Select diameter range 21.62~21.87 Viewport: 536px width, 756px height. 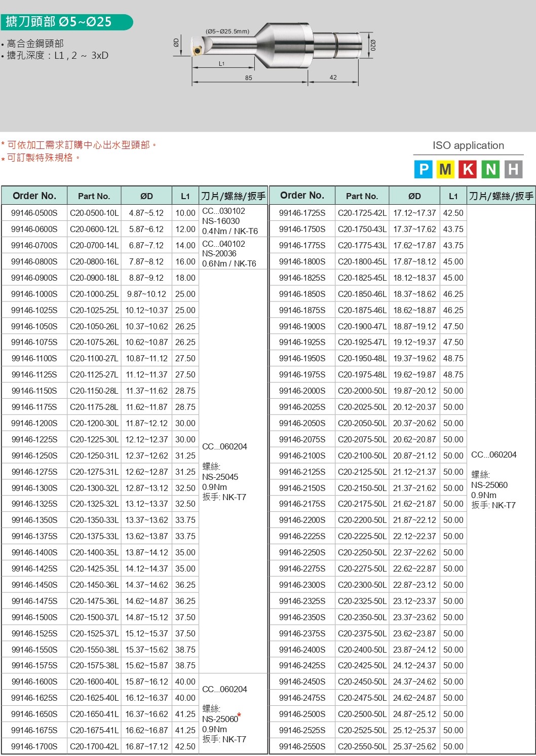[x=414, y=504]
